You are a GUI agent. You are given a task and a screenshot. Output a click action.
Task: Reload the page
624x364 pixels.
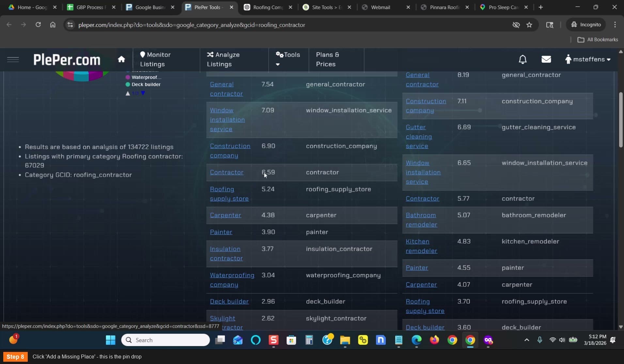38,25
